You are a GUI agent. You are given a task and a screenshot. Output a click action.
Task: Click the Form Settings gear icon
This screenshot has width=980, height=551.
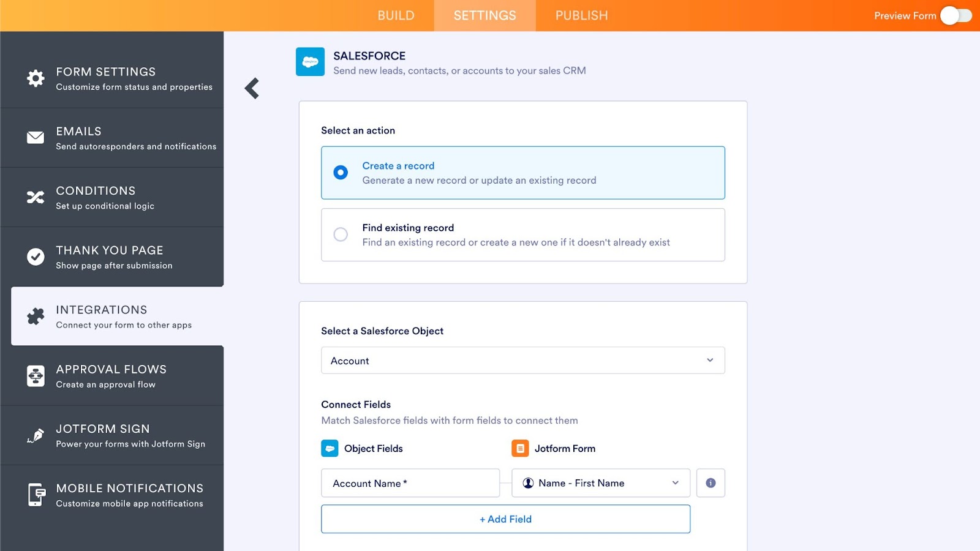tap(36, 78)
